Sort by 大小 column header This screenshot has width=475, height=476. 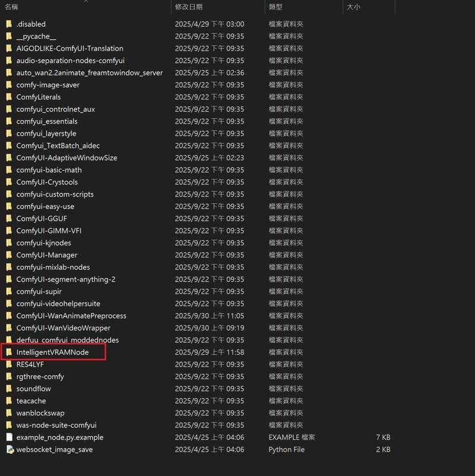point(353,7)
